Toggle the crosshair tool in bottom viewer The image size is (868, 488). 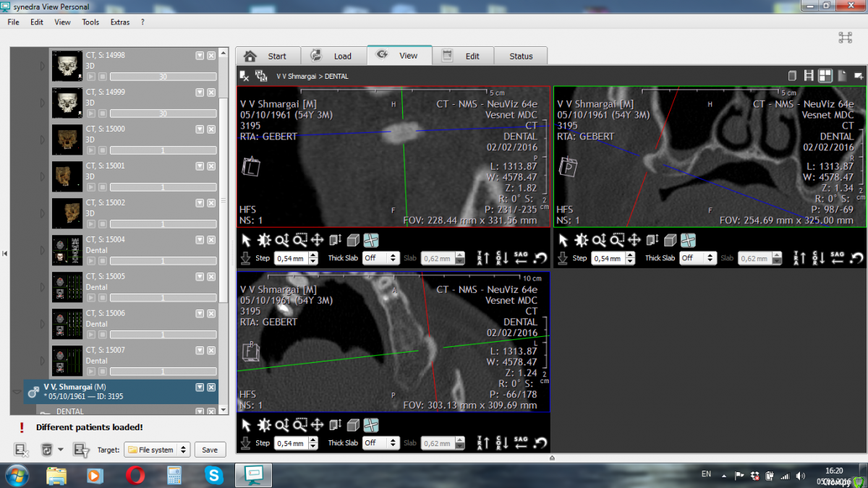(x=371, y=425)
